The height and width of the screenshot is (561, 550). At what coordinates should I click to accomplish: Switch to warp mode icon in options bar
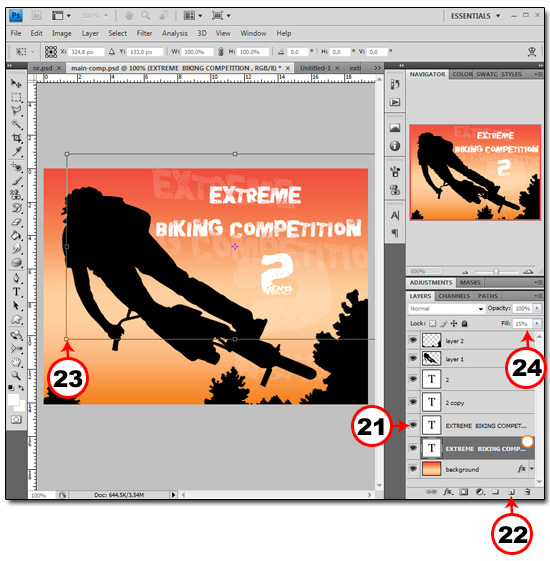pos(532,52)
